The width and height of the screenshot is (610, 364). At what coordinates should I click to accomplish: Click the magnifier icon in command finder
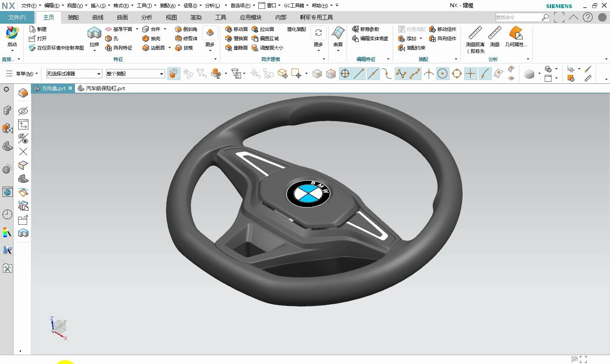coord(545,17)
